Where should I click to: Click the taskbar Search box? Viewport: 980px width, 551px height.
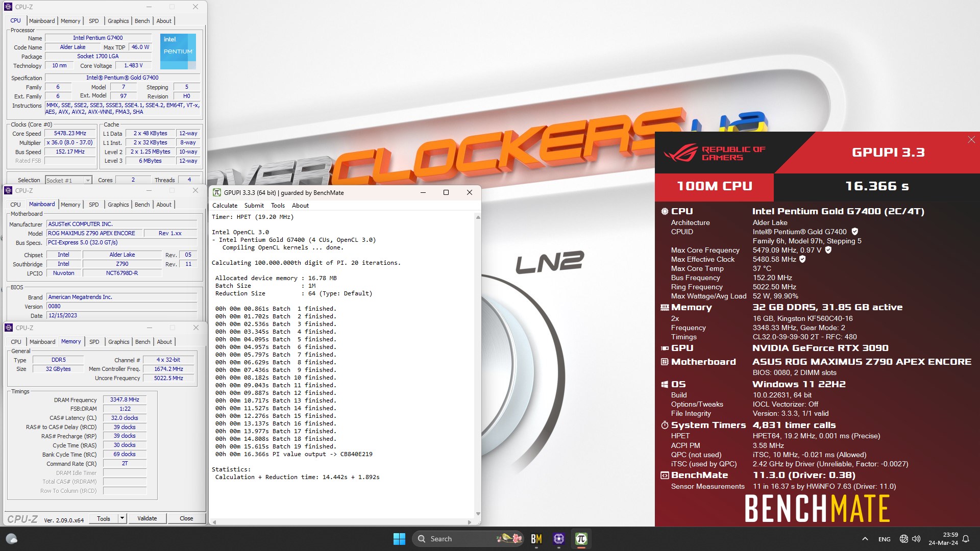469,539
